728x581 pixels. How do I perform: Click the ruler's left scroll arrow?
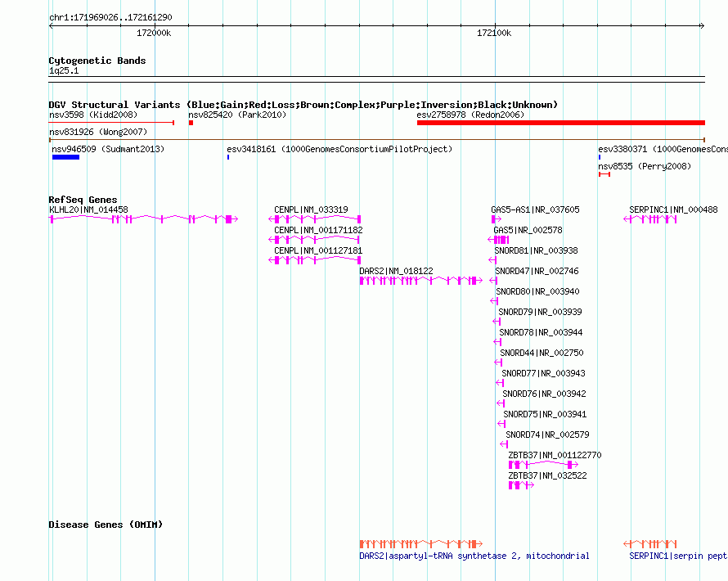[x=51, y=25]
